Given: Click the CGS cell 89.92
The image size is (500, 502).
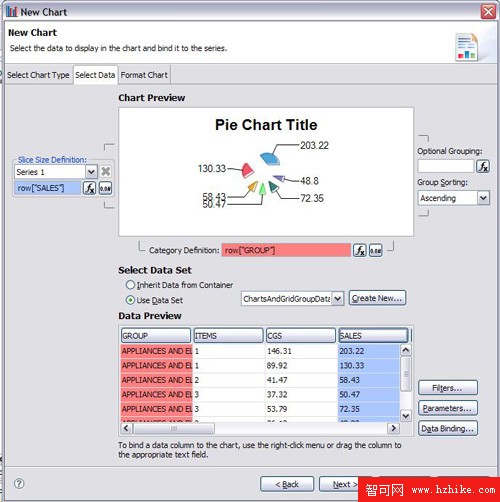Looking at the screenshot, I should point(301,366).
